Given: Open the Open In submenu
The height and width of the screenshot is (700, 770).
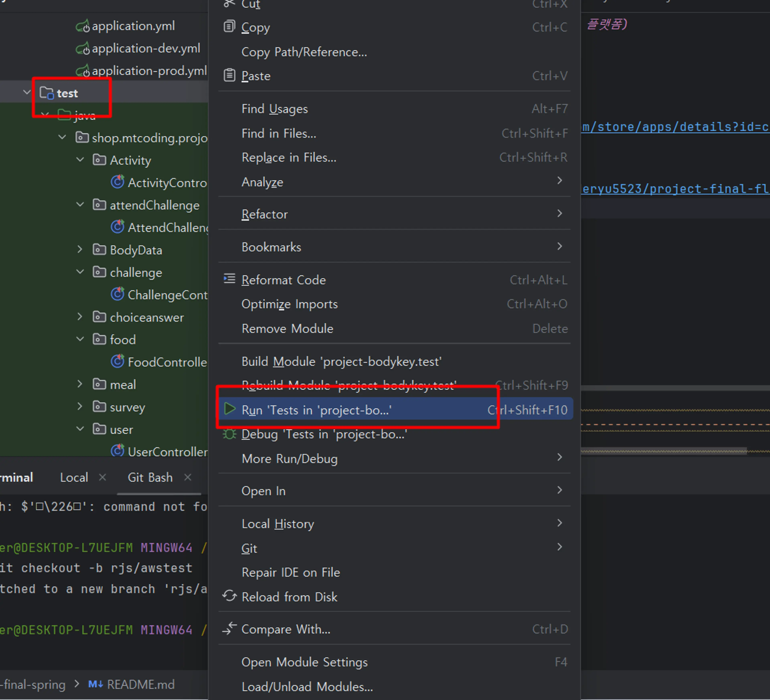Looking at the screenshot, I should [x=395, y=491].
